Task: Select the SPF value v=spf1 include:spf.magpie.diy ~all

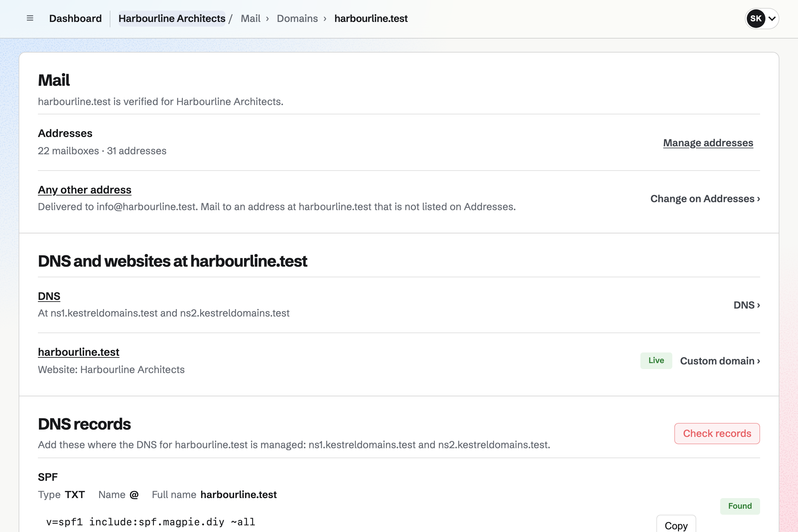Action: pyautogui.click(x=151, y=522)
